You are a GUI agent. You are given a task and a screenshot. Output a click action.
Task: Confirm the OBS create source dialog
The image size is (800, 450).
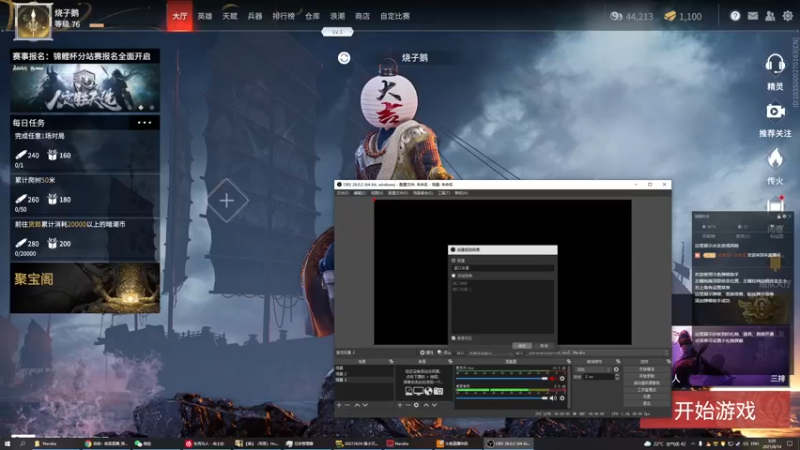pyautogui.click(x=521, y=345)
